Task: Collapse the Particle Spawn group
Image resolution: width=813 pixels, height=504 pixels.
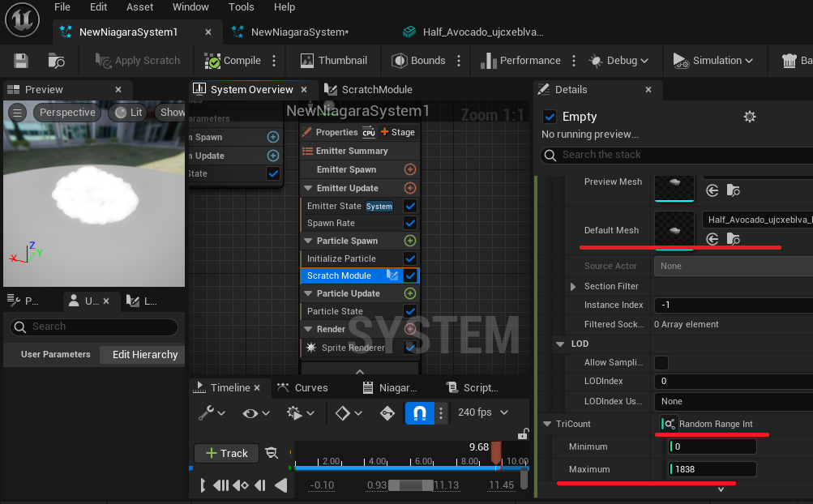Action: 308,241
